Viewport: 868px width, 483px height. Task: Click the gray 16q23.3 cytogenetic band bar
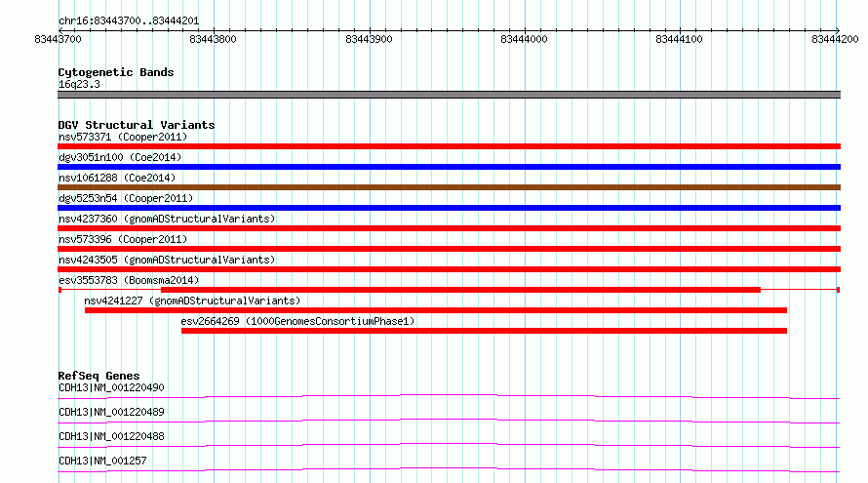(449, 95)
